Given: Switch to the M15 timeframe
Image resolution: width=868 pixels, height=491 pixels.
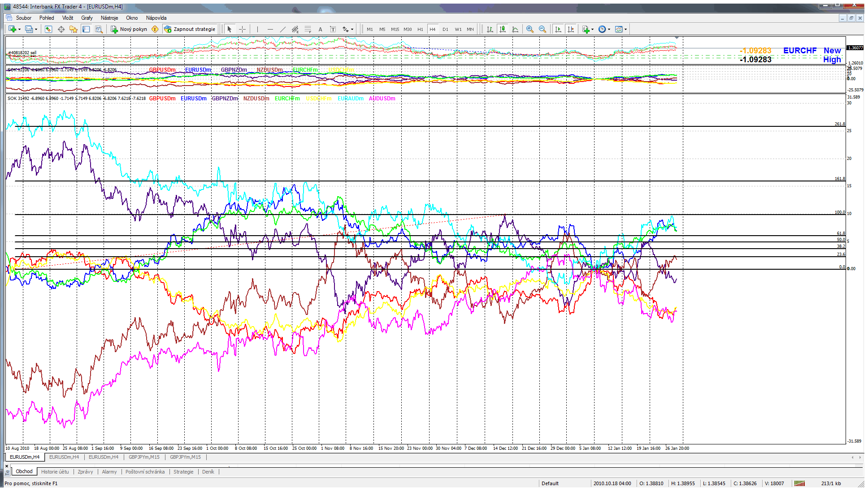Looking at the screenshot, I should 395,29.
